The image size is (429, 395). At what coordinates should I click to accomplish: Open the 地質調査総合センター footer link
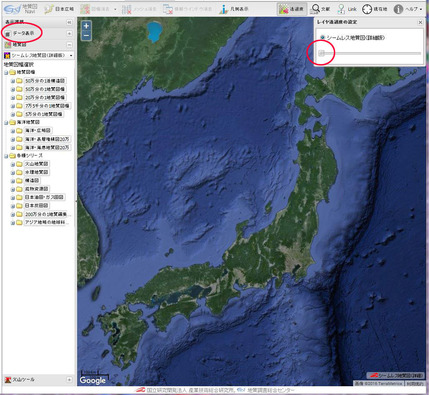tap(267, 390)
